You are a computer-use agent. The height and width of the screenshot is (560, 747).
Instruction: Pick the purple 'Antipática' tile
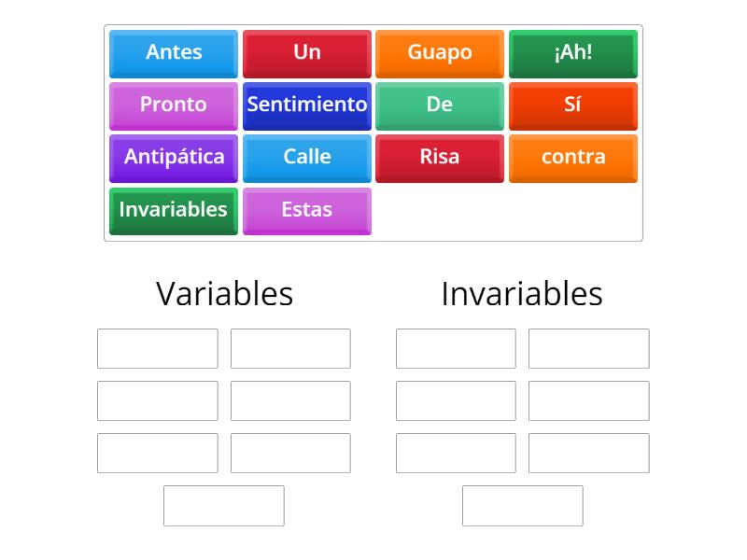click(x=174, y=158)
